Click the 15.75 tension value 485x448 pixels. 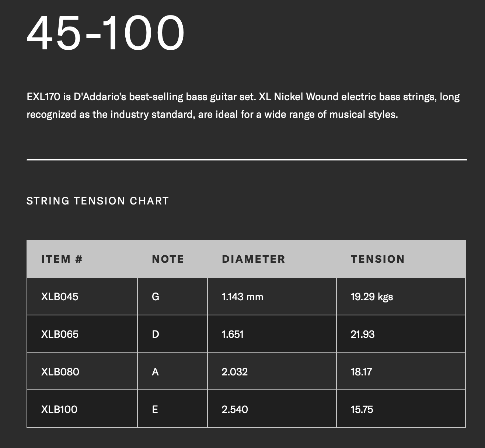tap(362, 409)
